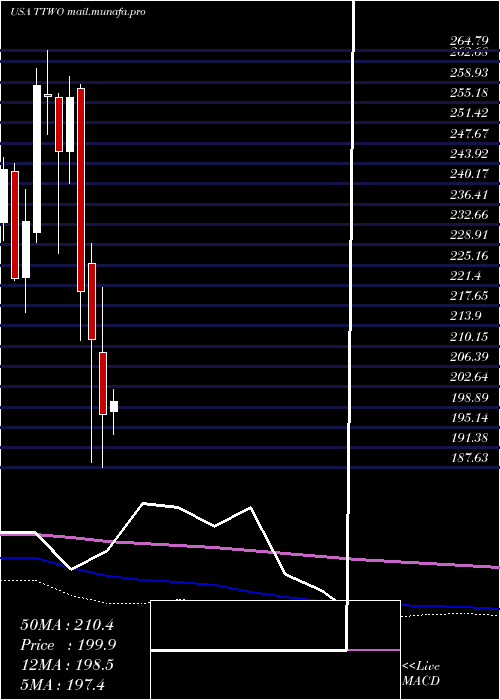This screenshot has height=700, width=500.
Task: Click the 187.63 price axis label
Action: (469, 458)
